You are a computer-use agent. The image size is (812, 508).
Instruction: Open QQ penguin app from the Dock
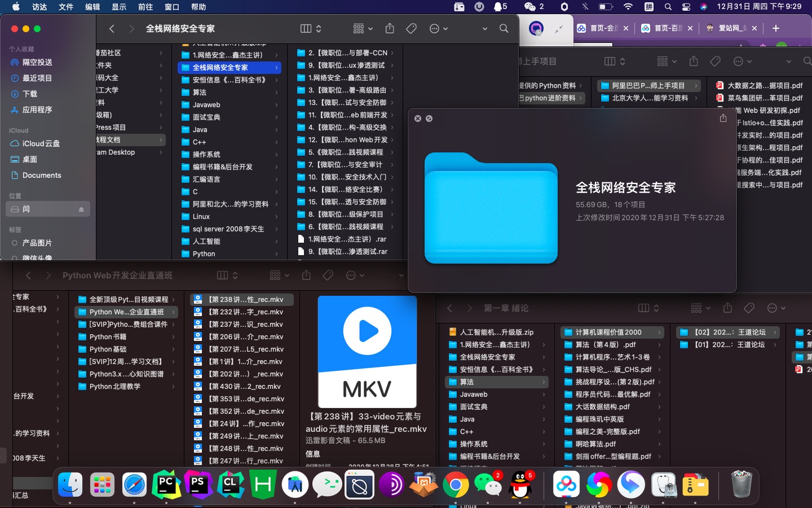point(520,484)
